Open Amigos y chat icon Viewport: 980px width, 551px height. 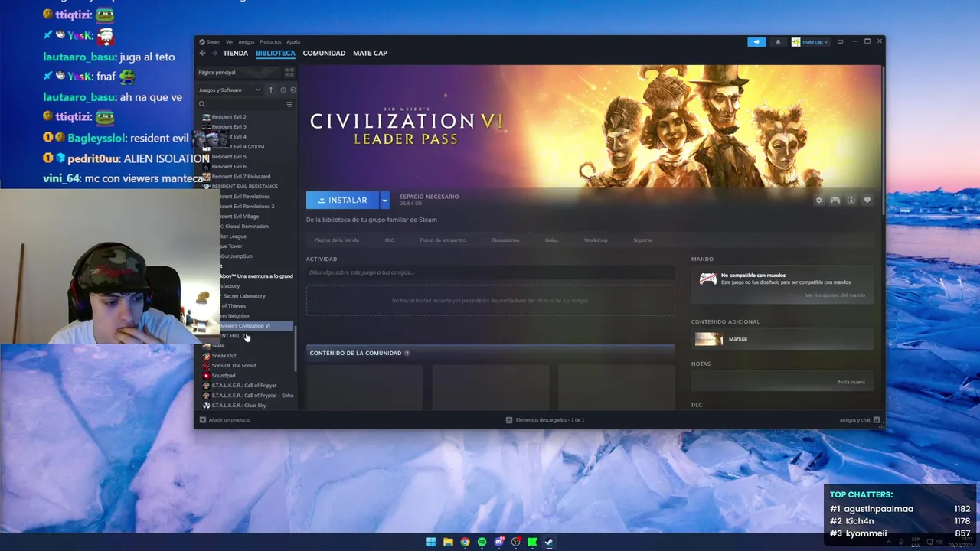[877, 419]
